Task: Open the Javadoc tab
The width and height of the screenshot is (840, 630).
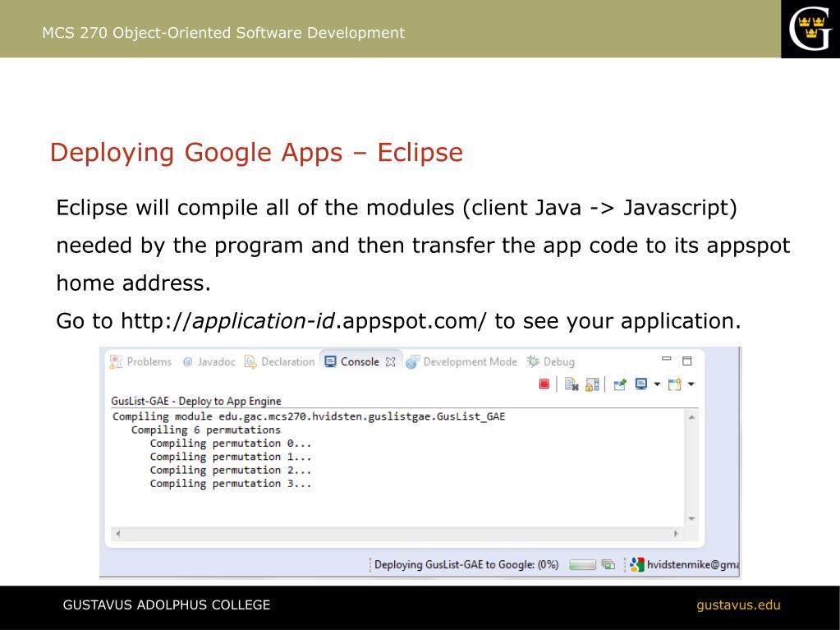Action: 209,361
